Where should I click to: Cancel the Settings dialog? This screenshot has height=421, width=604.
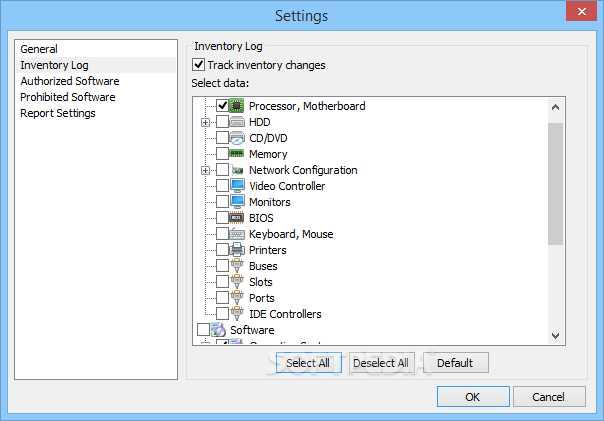[x=549, y=396]
